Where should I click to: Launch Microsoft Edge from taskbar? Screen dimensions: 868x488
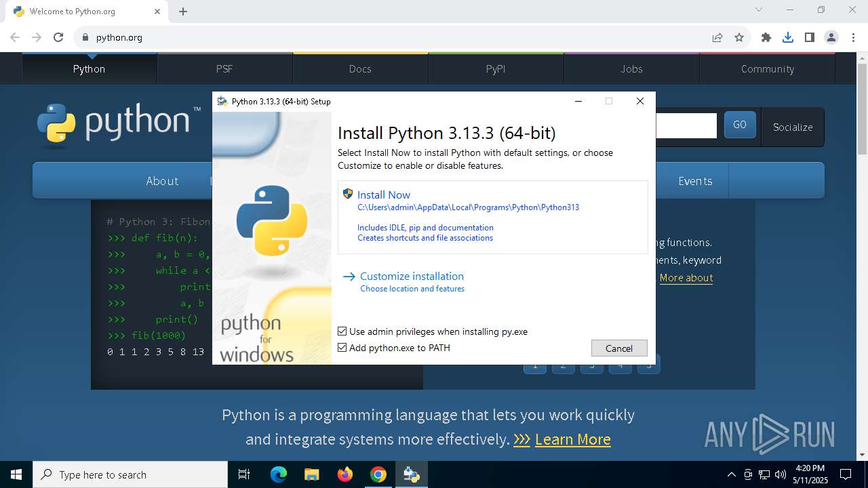point(279,474)
